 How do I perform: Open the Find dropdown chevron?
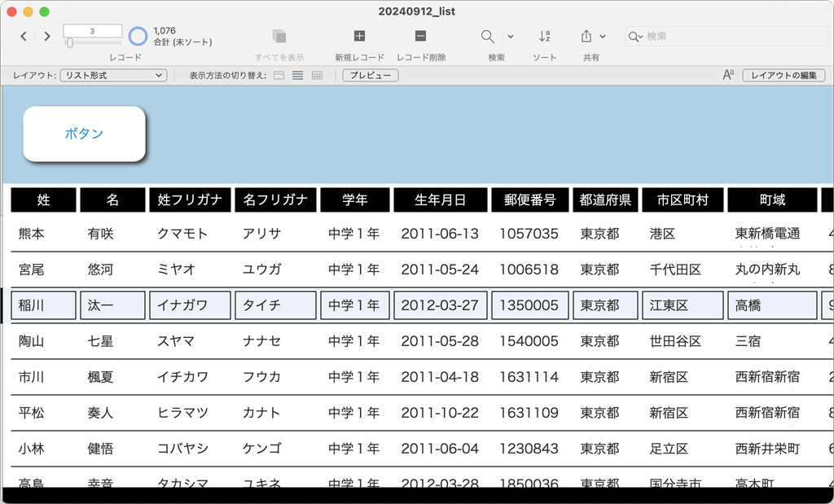[x=511, y=37]
